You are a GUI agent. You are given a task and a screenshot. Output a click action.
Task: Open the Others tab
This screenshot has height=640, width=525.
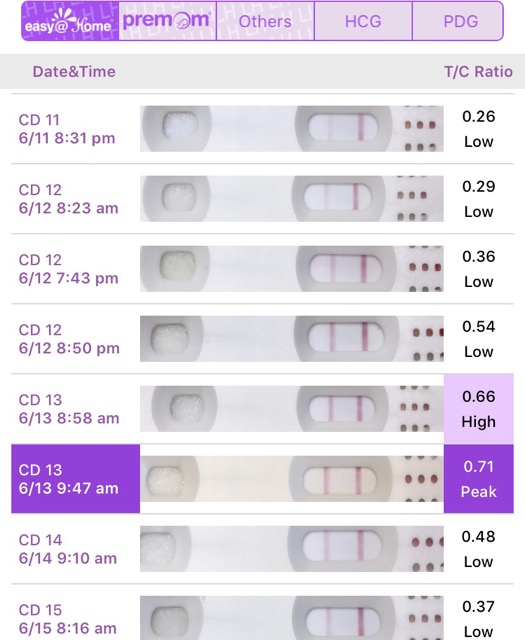click(x=265, y=21)
